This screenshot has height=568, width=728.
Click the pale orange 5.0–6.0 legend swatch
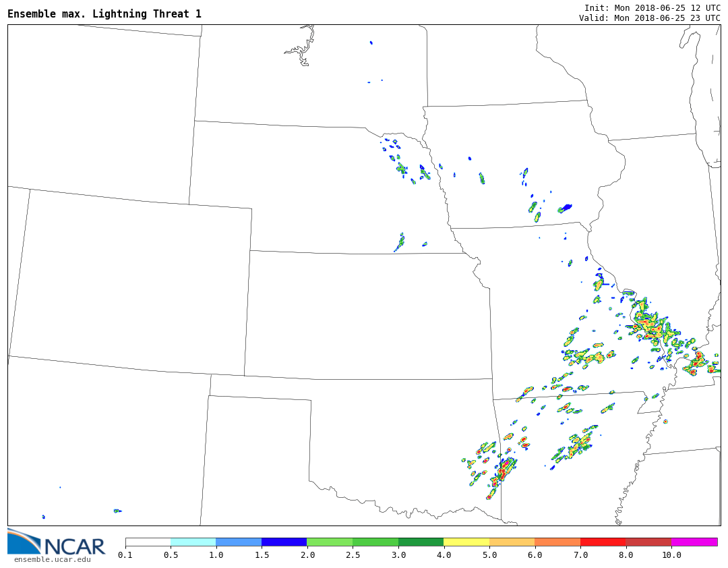point(512,542)
